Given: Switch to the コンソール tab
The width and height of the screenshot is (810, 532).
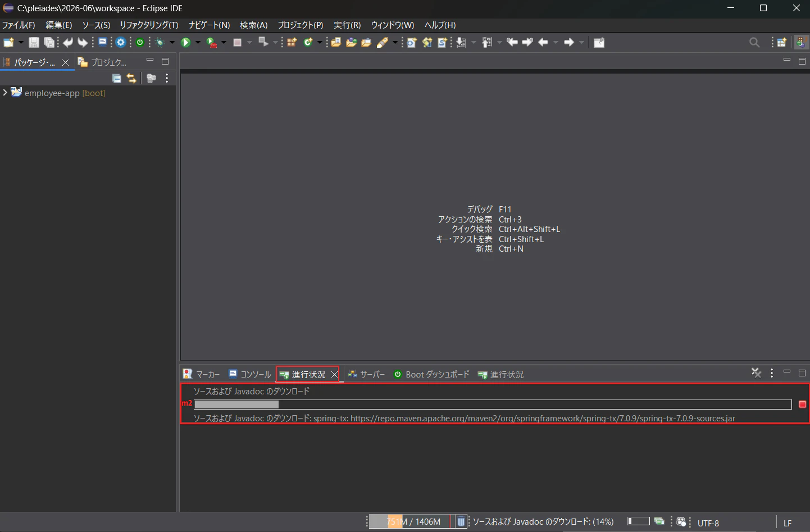Looking at the screenshot, I should click(250, 374).
